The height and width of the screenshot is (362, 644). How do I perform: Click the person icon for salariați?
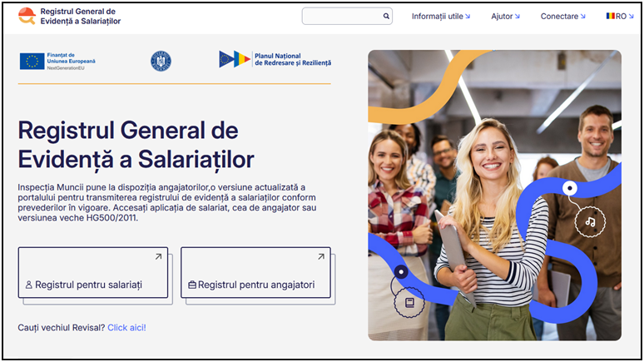pyautogui.click(x=29, y=285)
